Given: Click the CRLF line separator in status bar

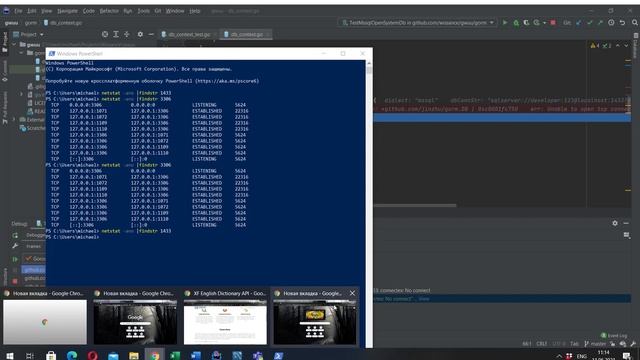Looking at the screenshot, I should (542, 344).
